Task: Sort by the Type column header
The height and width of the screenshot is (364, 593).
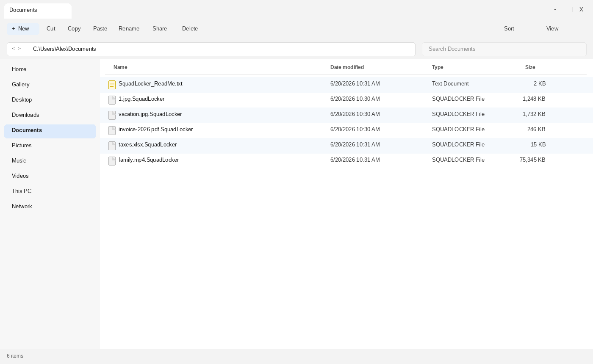Action: click(438, 67)
